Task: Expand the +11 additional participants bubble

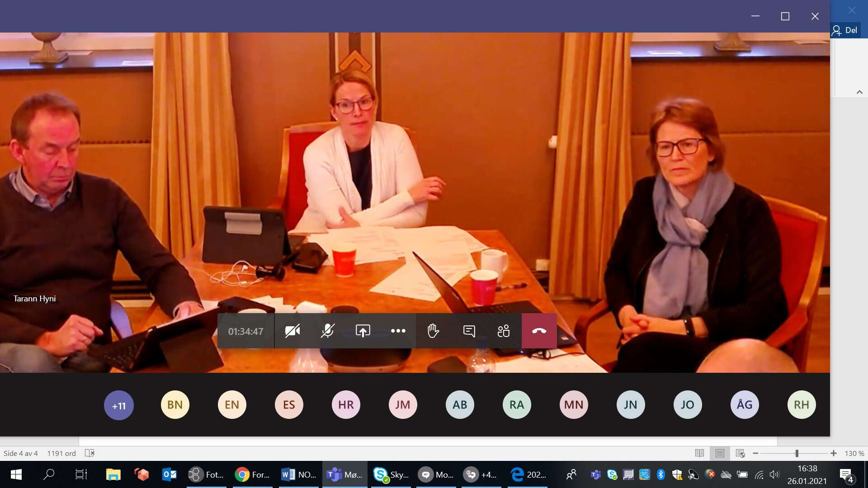Action: 118,405
